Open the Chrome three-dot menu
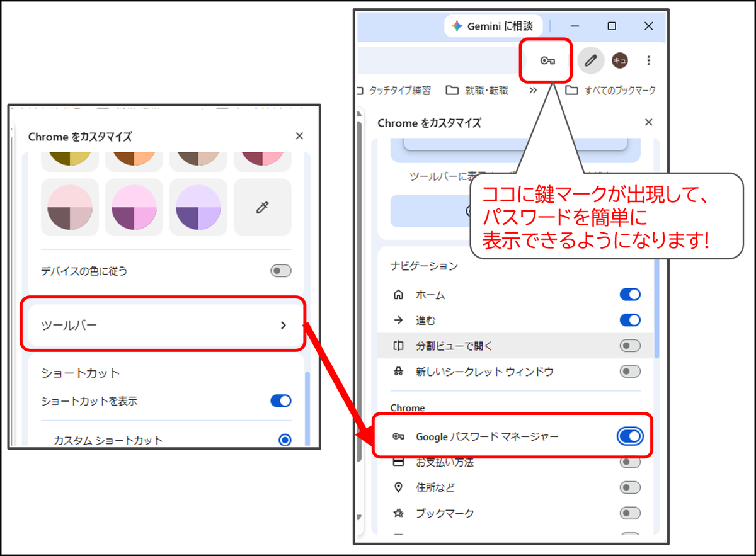 649,60
